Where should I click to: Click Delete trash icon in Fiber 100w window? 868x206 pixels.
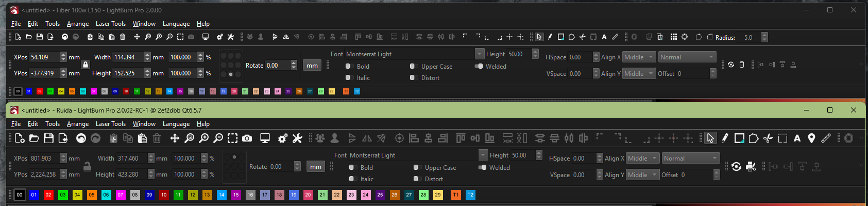click(123, 37)
